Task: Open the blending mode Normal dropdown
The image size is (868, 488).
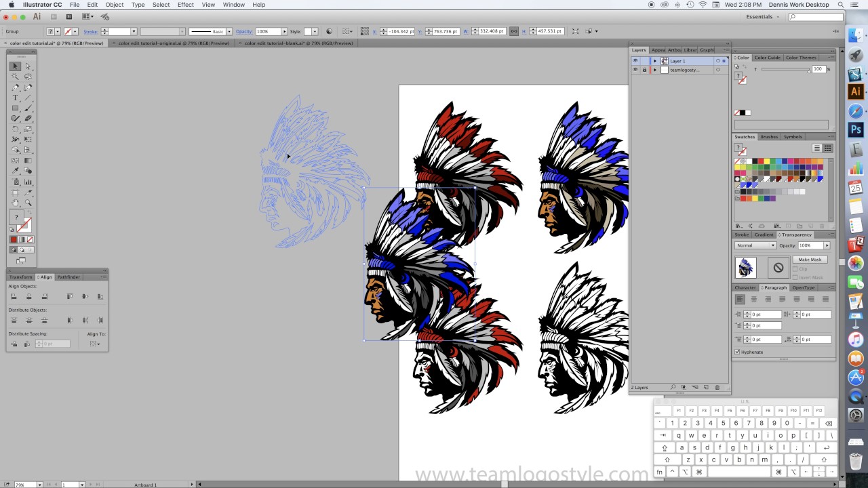Action: (x=755, y=245)
